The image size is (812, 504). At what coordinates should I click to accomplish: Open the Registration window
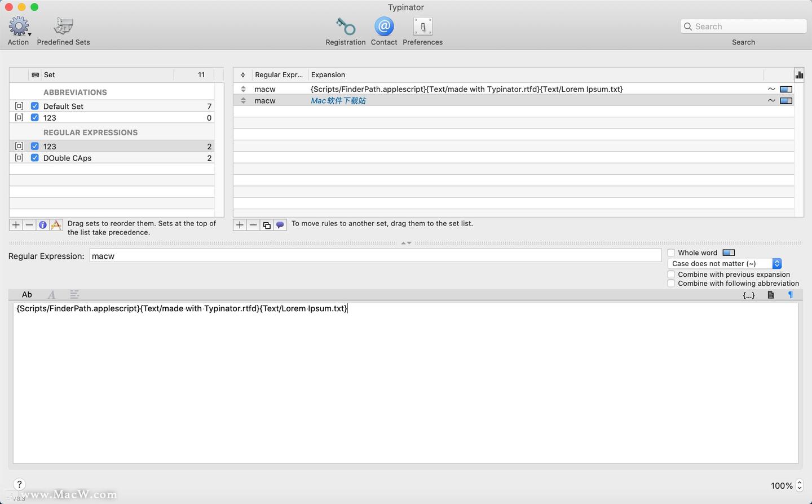[346, 26]
